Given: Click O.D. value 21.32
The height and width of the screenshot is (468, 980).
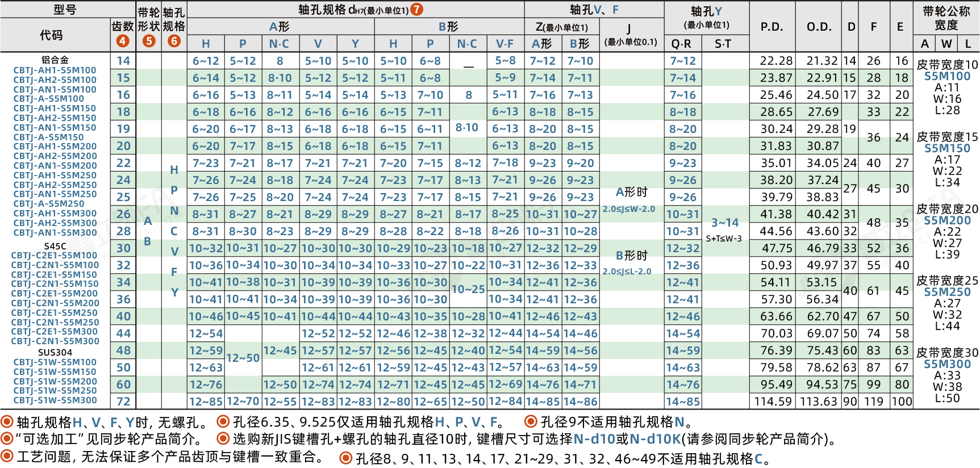Looking at the screenshot, I should click(x=823, y=61).
